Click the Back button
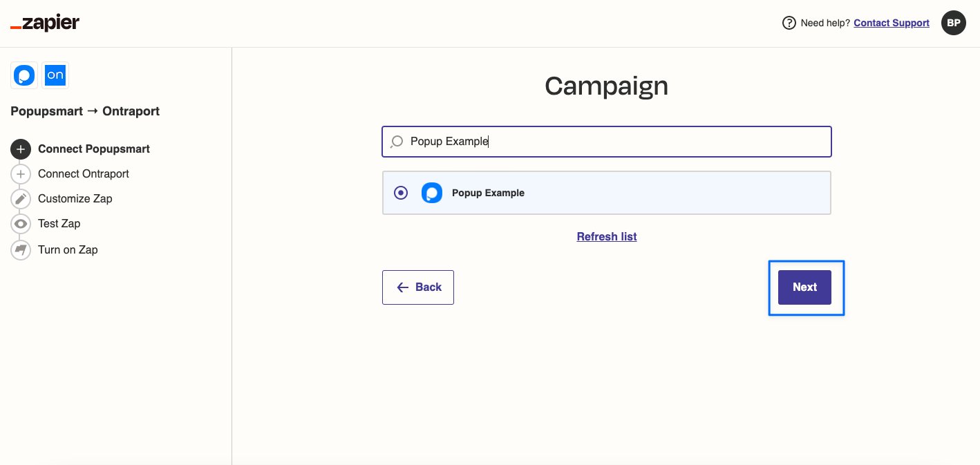Viewport: 980px width, 465px height. 418,287
